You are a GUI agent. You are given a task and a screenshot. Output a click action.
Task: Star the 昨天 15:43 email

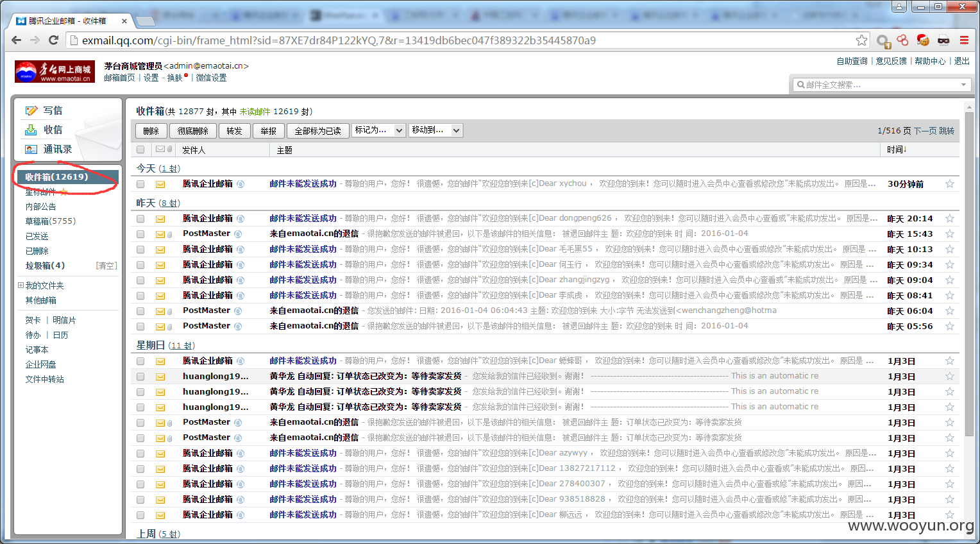point(950,234)
